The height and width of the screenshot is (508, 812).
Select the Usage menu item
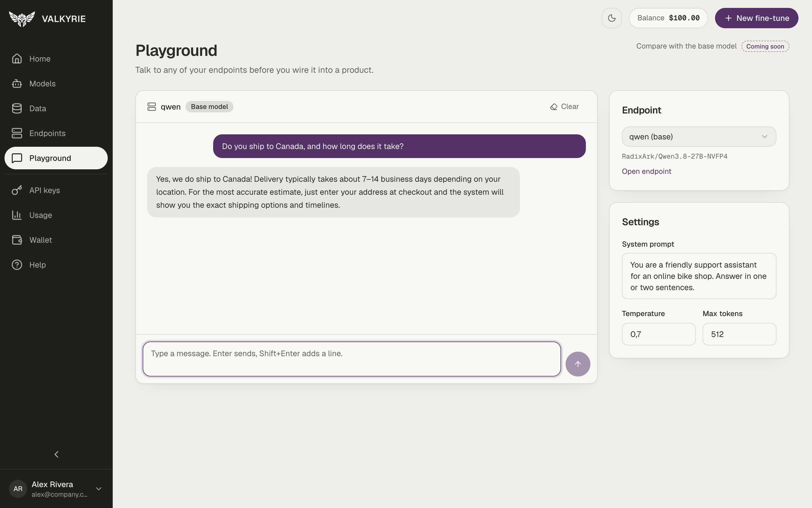pos(56,215)
